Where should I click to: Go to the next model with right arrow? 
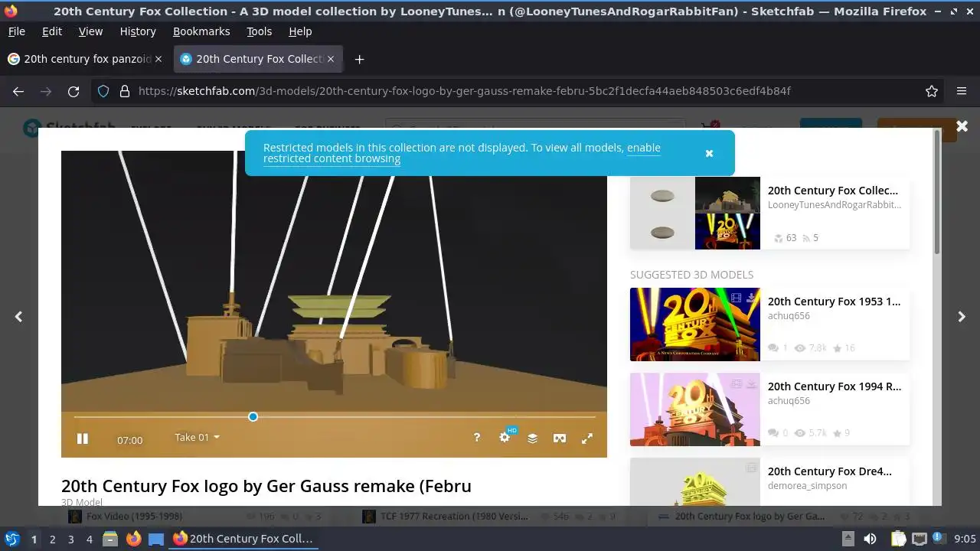pyautogui.click(x=962, y=317)
